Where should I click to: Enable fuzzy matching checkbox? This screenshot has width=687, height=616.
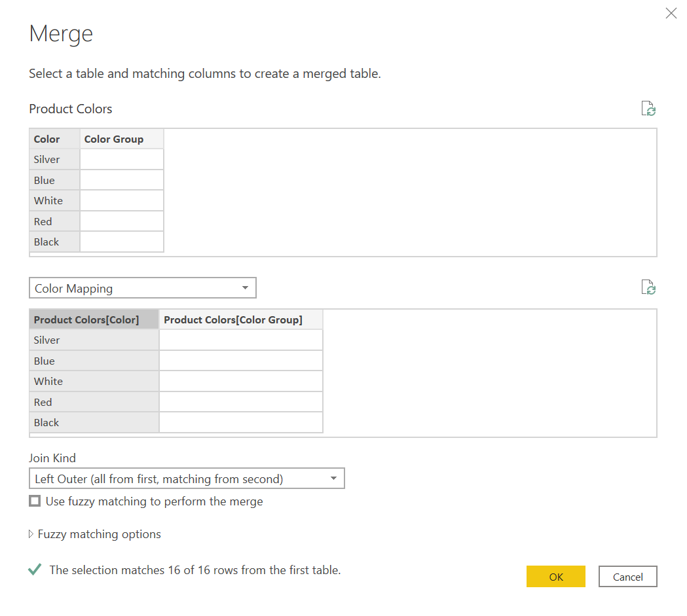[35, 501]
